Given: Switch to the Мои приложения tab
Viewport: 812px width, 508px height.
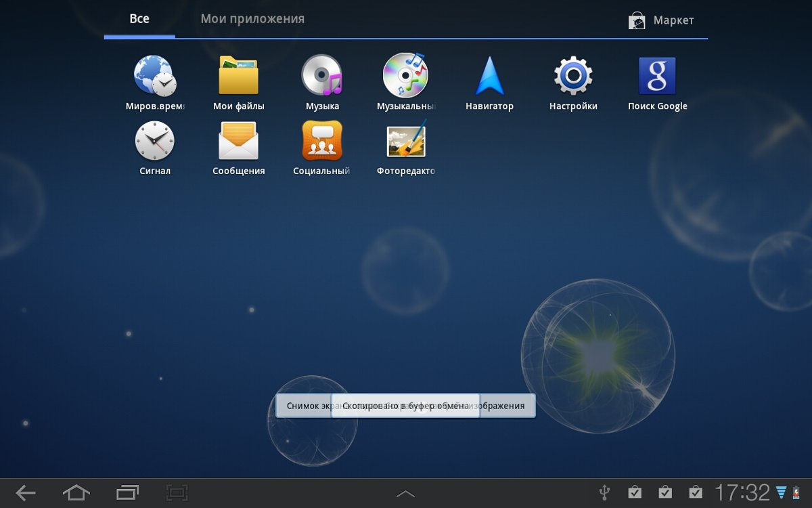Looking at the screenshot, I should click(x=252, y=19).
